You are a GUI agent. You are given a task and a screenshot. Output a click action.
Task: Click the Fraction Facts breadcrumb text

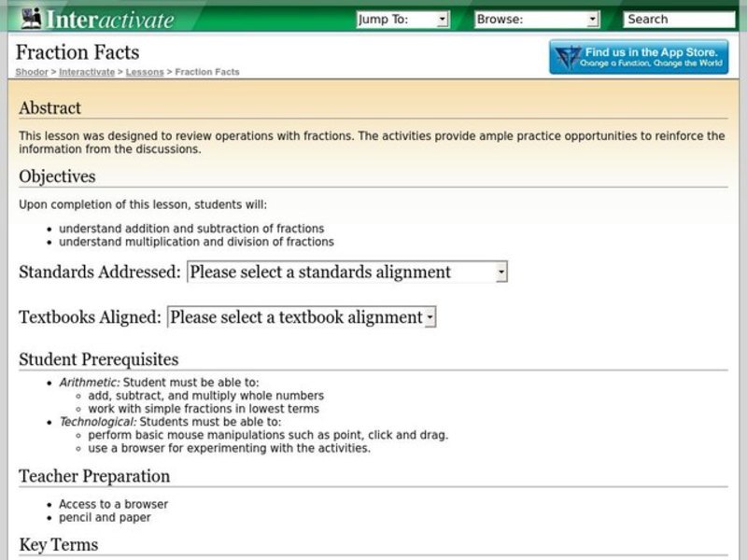[206, 72]
